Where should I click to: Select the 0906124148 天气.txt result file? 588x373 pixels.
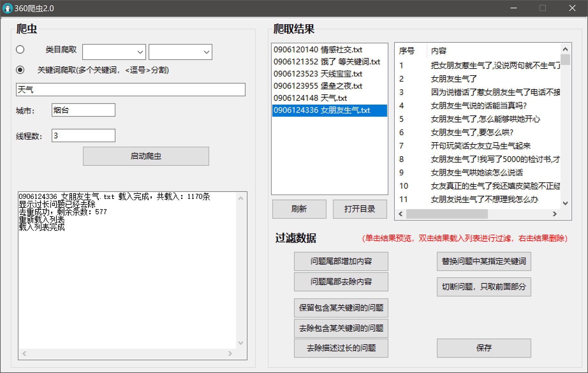(x=311, y=98)
